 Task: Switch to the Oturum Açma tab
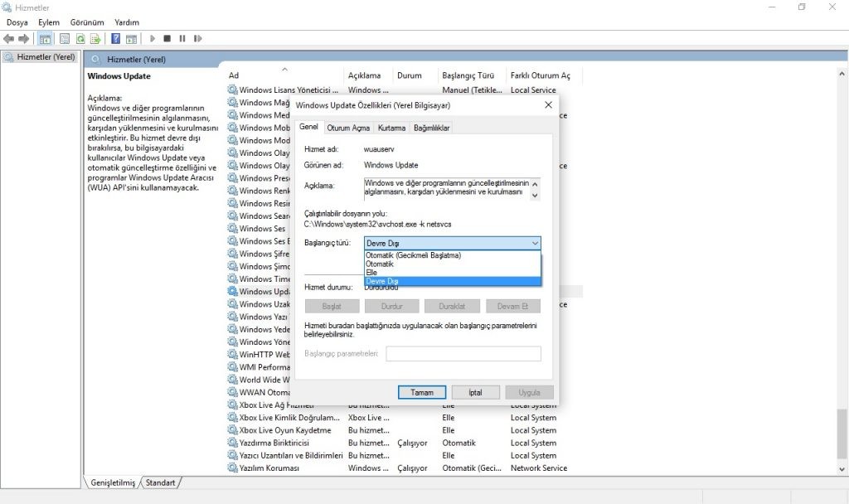pos(348,128)
